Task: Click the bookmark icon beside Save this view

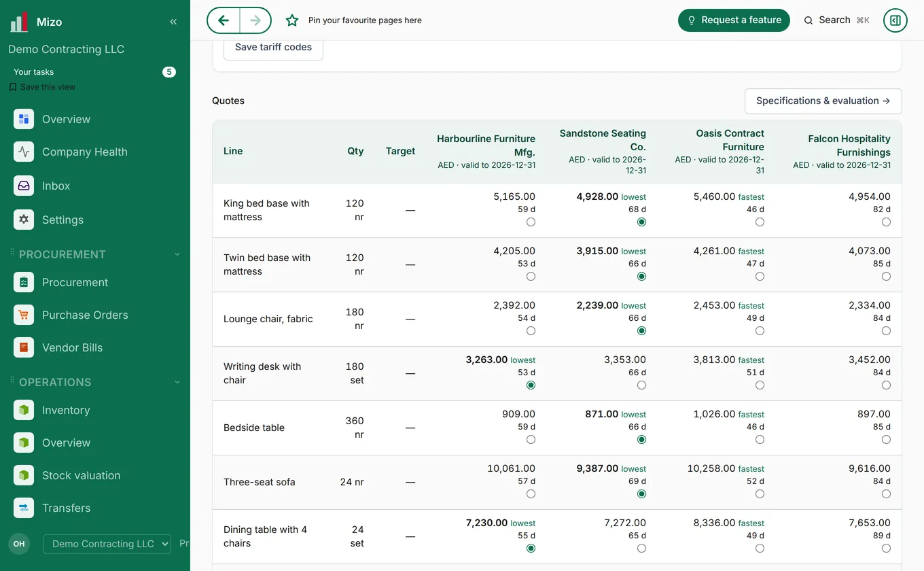Action: pyautogui.click(x=13, y=87)
